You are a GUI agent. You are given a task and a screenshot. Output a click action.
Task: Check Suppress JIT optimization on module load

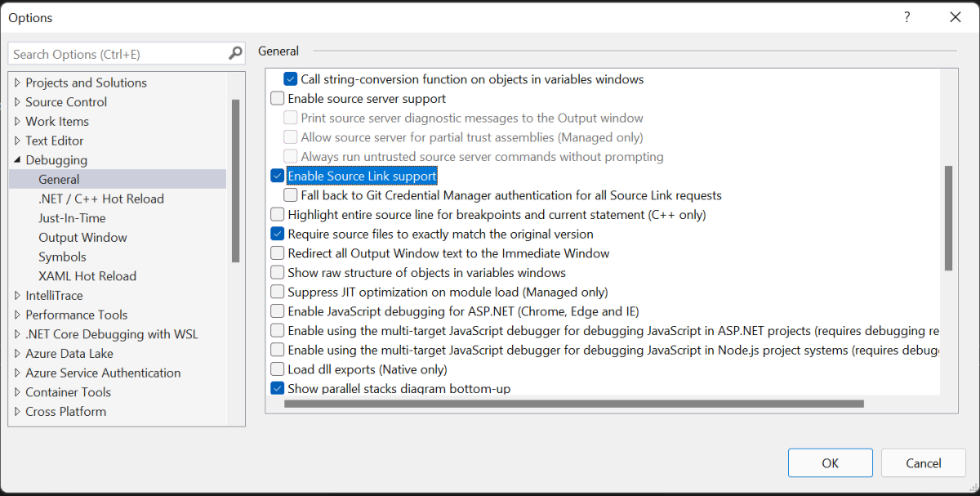(x=278, y=292)
